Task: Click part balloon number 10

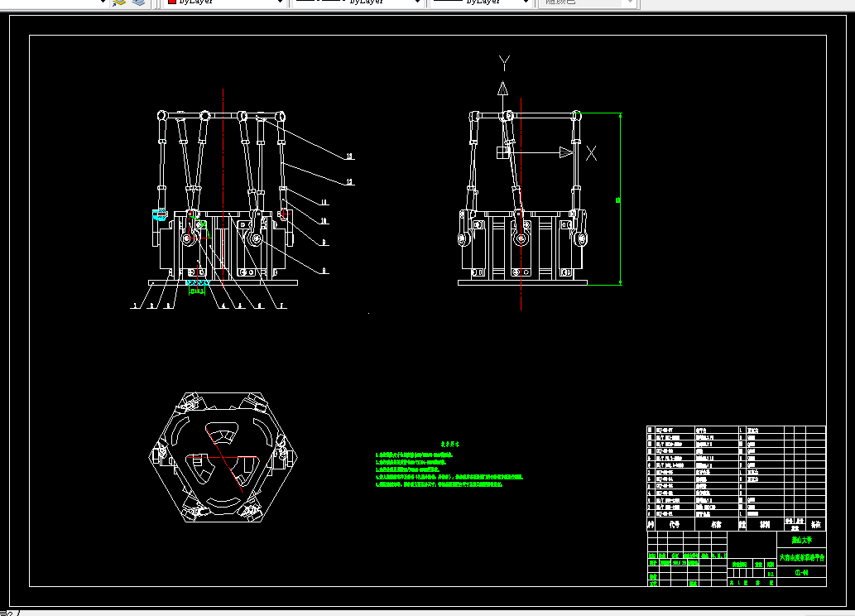Action: click(x=324, y=221)
